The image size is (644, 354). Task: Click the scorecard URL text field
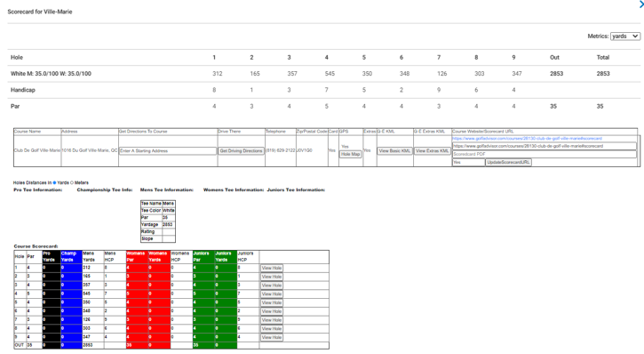click(545, 146)
